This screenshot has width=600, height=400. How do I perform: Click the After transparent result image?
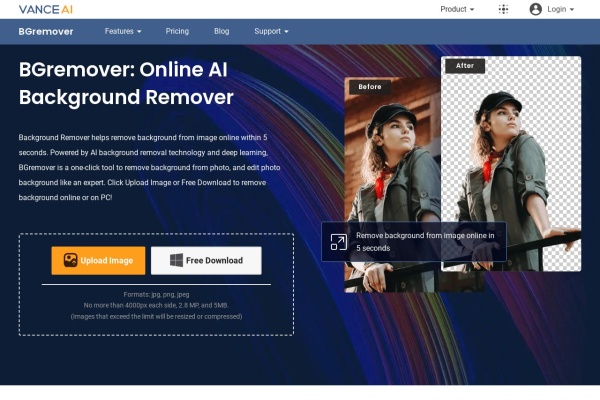coord(511,164)
